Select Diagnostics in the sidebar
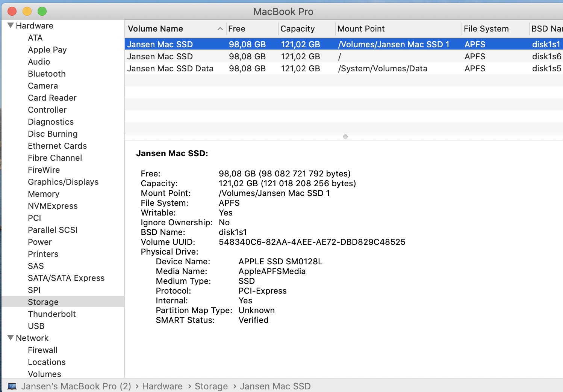This screenshot has height=392, width=563. tap(51, 122)
